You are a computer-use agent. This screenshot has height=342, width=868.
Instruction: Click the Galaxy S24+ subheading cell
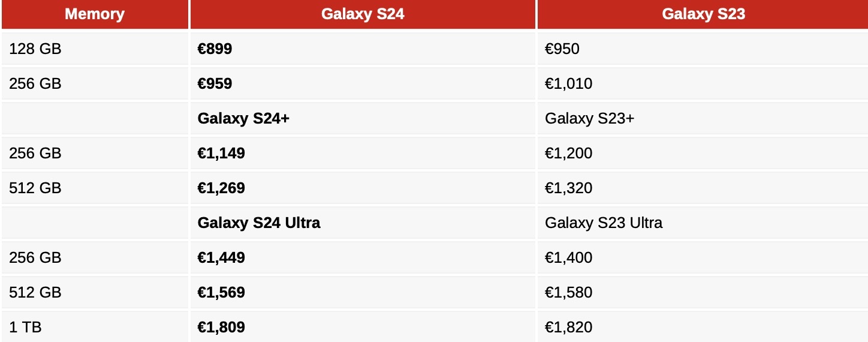(x=243, y=118)
